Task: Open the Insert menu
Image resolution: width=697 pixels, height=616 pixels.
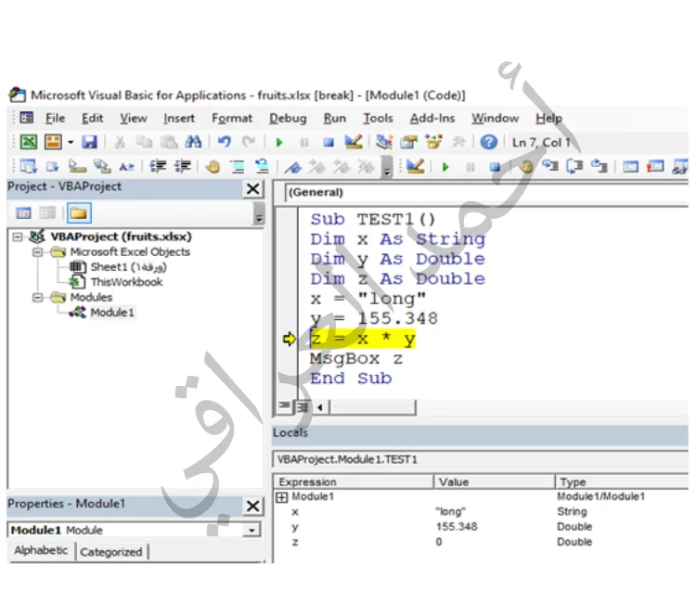Action: pos(179,118)
